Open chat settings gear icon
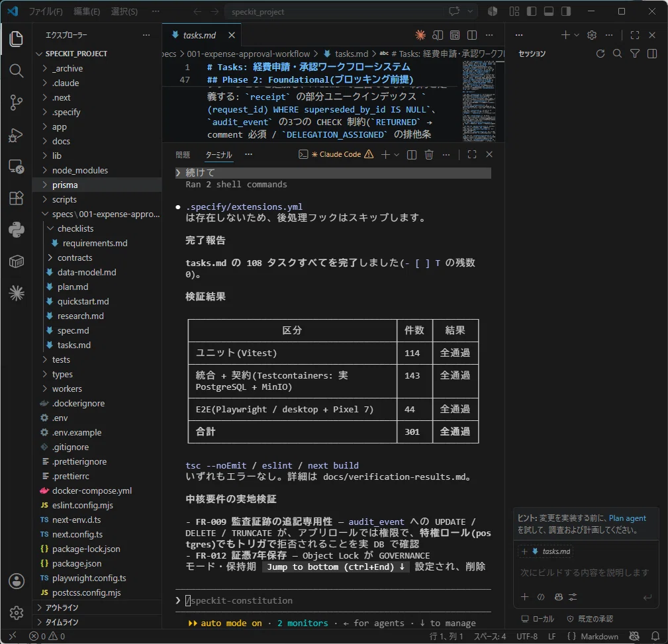This screenshot has width=668, height=644. (x=592, y=35)
